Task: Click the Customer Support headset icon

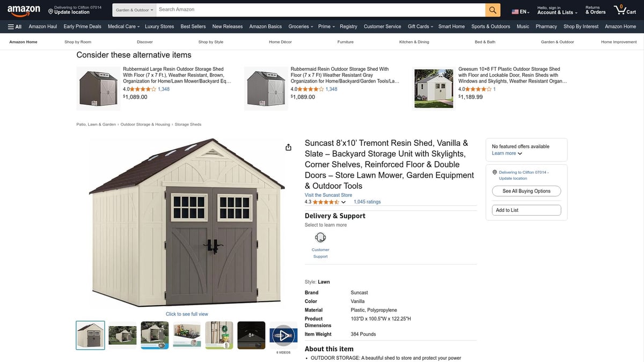Action: point(320,238)
